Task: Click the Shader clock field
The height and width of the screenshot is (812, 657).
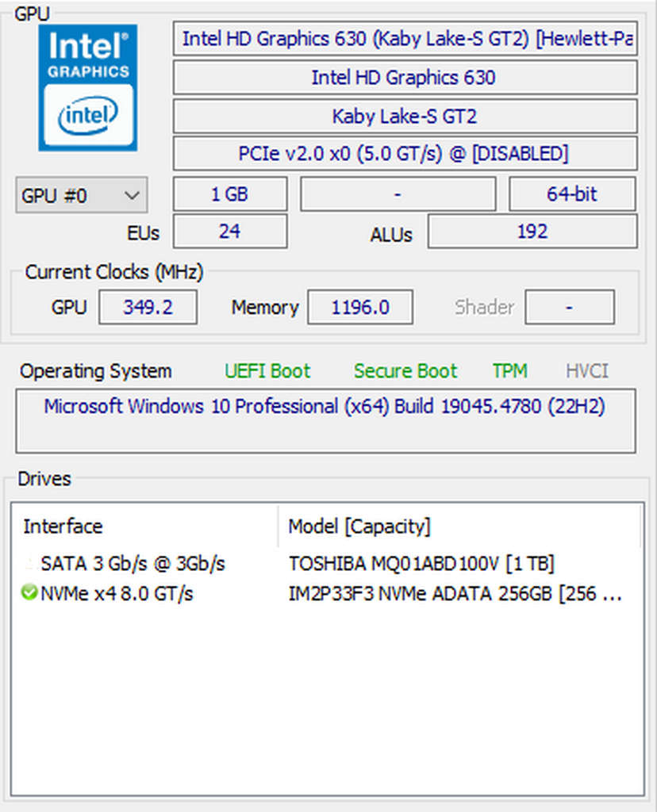Action: point(570,307)
